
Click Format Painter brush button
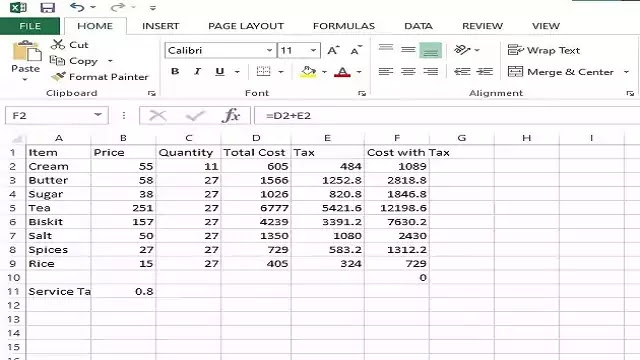pyautogui.click(x=100, y=77)
